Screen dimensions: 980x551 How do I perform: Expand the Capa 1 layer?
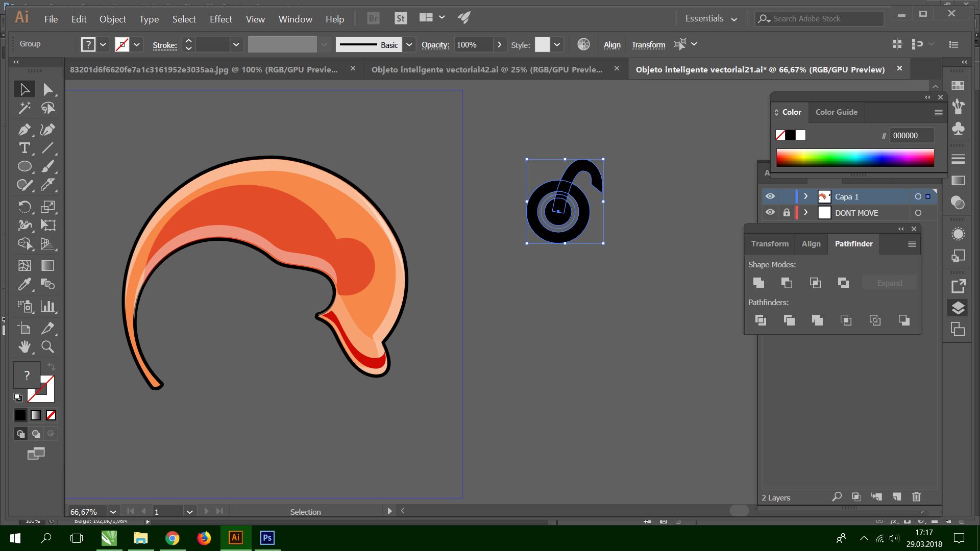pos(806,196)
